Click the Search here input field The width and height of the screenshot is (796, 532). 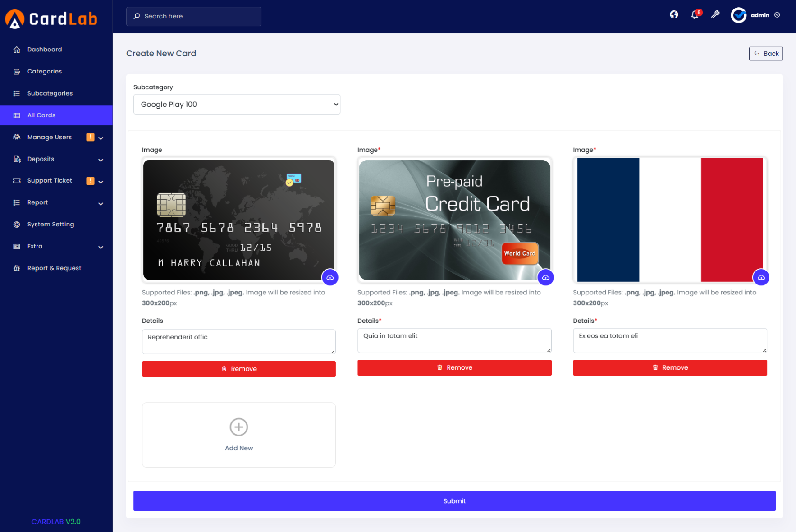(194, 16)
